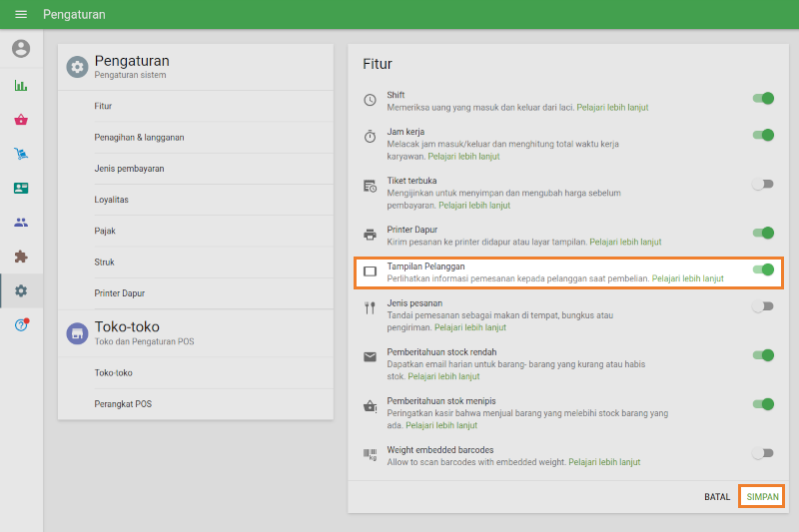Click the SIMPAN button
Viewport: 799px width, 532px height.
click(x=762, y=496)
